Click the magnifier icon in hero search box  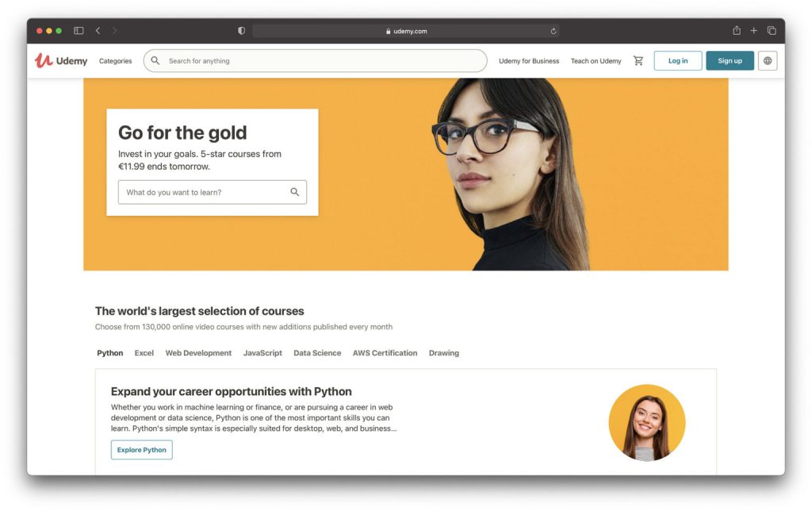[x=295, y=192]
